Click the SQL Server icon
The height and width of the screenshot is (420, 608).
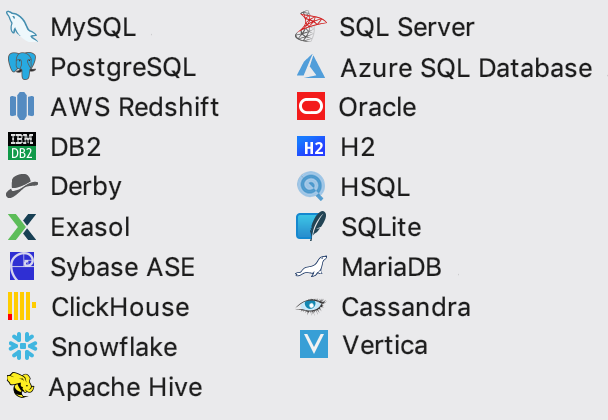click(311, 26)
